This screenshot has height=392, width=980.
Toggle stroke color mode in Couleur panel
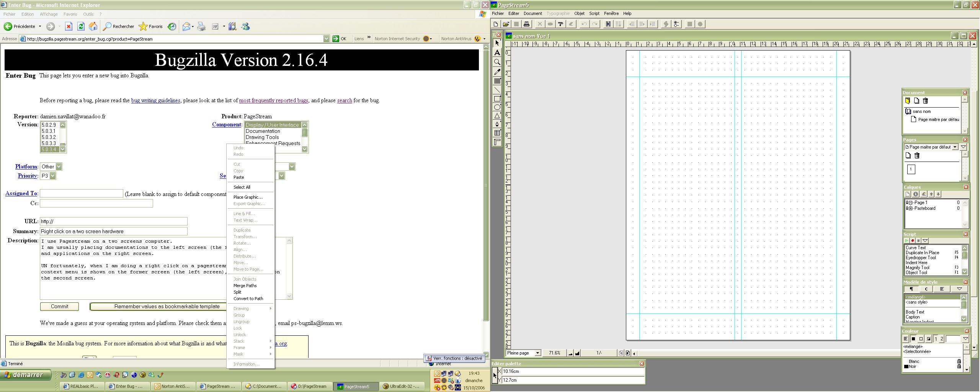[x=921, y=339]
